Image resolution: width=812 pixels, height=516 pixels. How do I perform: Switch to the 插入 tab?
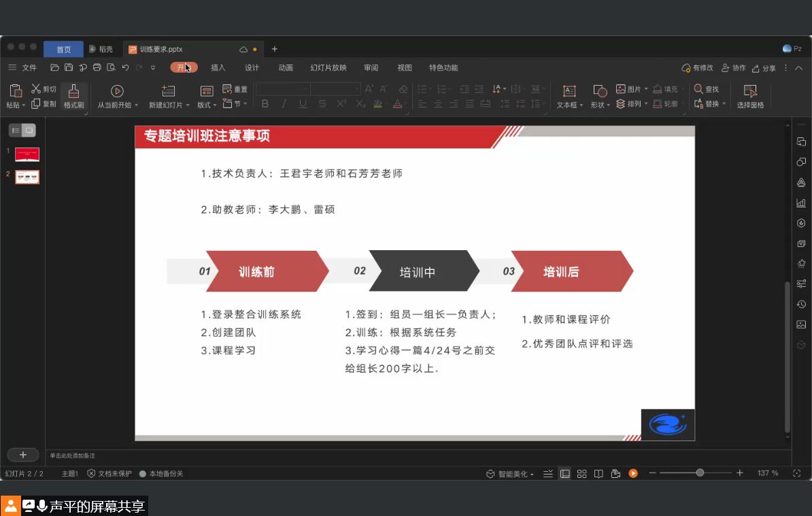(218, 68)
